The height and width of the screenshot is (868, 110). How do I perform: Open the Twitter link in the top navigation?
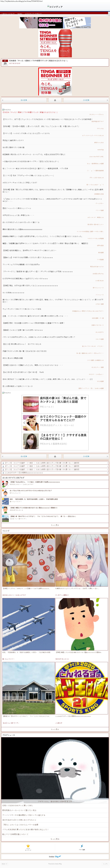pyautogui.click(x=20, y=14)
